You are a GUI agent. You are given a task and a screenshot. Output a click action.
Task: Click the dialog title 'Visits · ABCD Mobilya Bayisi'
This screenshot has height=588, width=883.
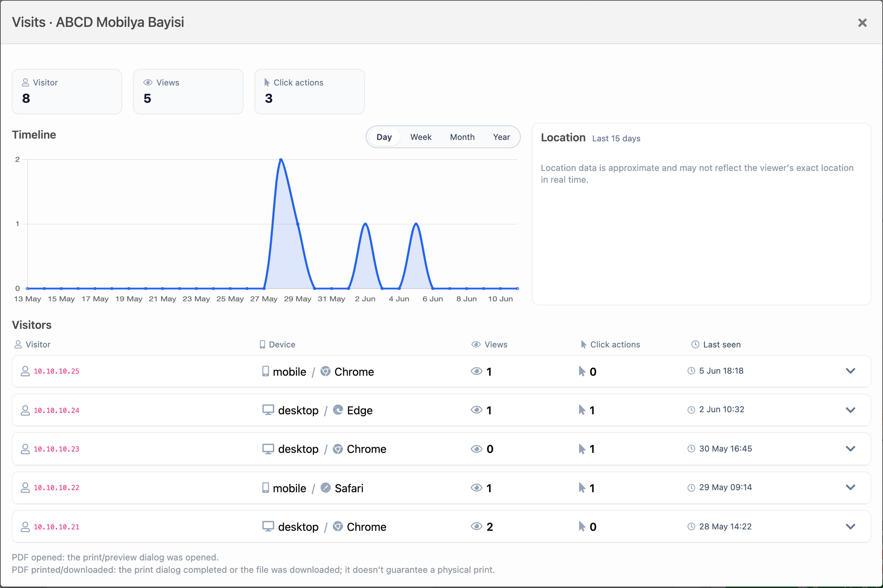[98, 22]
